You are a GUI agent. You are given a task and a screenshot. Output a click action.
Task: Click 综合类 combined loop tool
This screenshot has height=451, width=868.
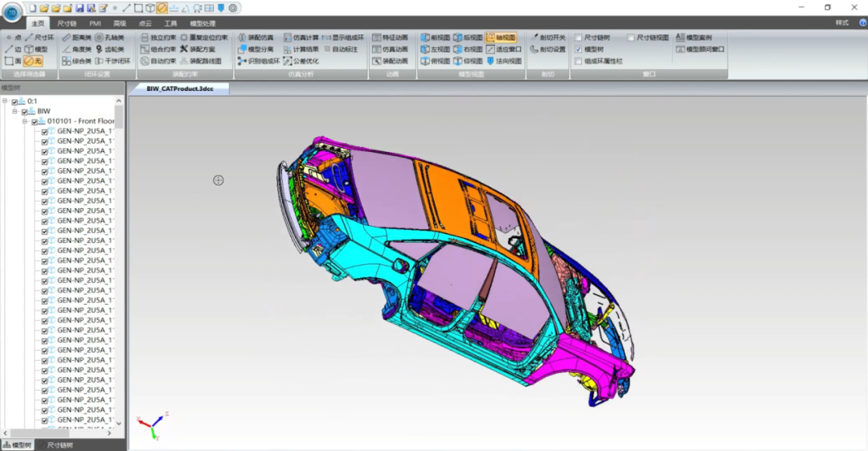(77, 61)
